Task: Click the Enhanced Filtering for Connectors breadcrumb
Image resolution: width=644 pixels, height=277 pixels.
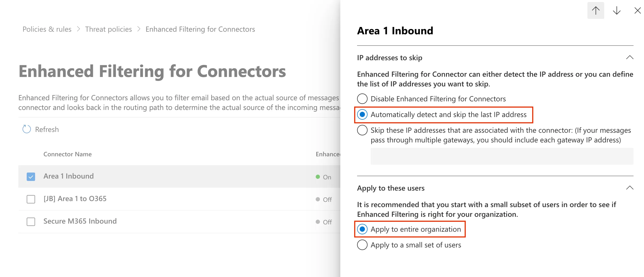Action: click(x=200, y=29)
